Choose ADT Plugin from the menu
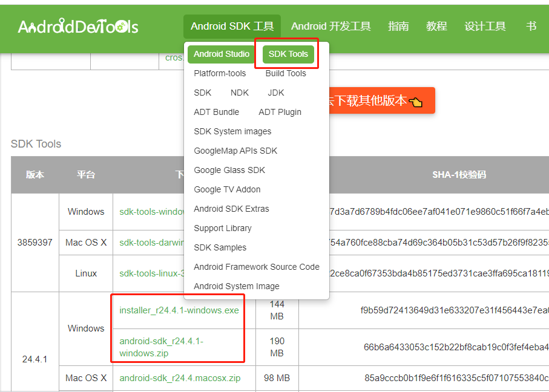Screen dimensions: 549x392 pyautogui.click(x=280, y=112)
